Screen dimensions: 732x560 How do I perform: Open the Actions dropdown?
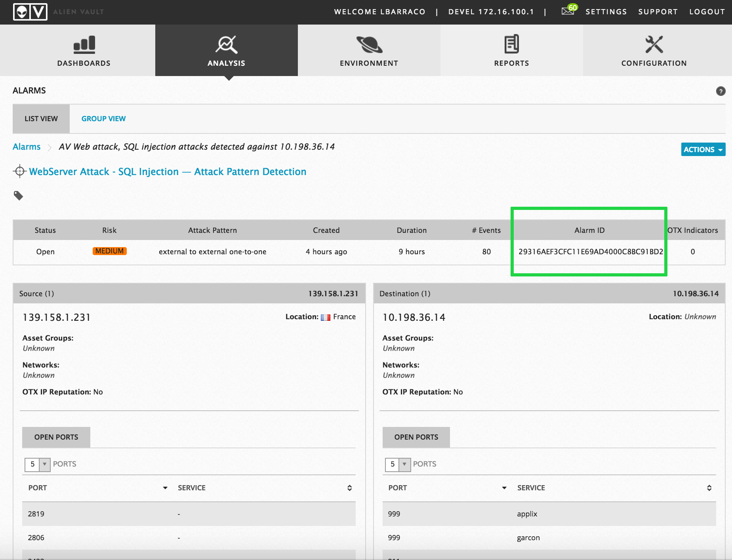703,149
